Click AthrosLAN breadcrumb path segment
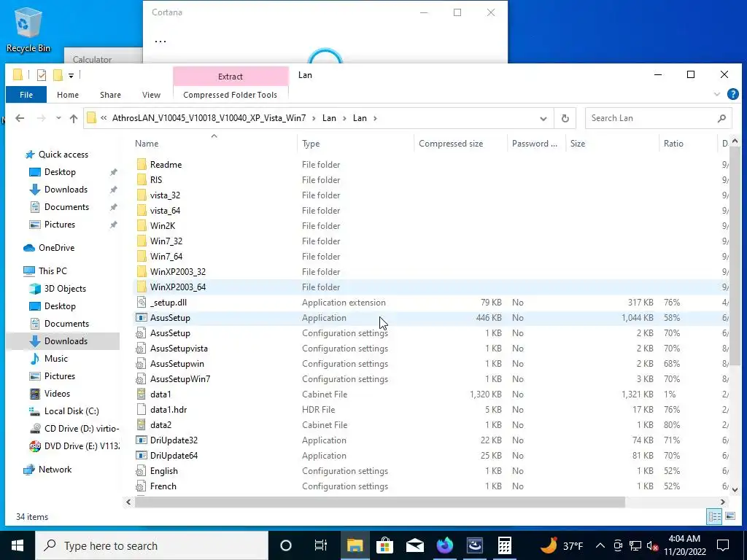This screenshot has width=747, height=560. [x=209, y=118]
